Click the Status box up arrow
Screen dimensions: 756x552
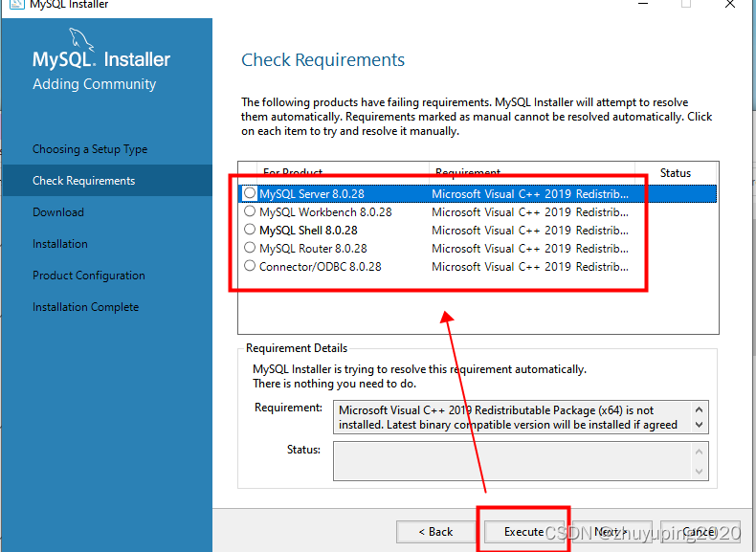700,452
